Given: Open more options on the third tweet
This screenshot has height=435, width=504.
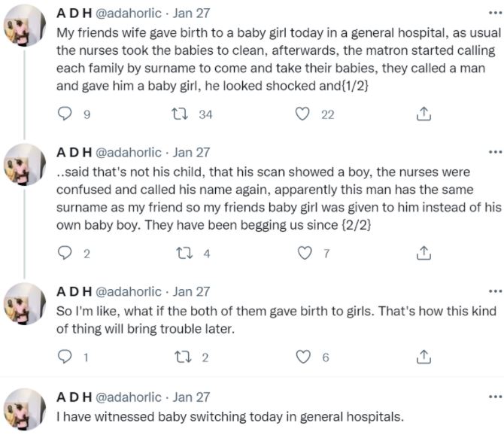Looking at the screenshot, I should [494, 291].
